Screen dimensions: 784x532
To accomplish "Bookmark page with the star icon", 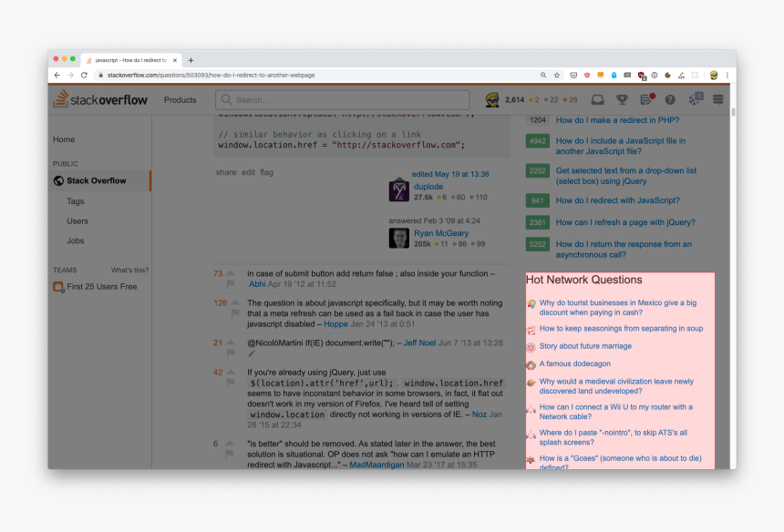I will tap(557, 76).
